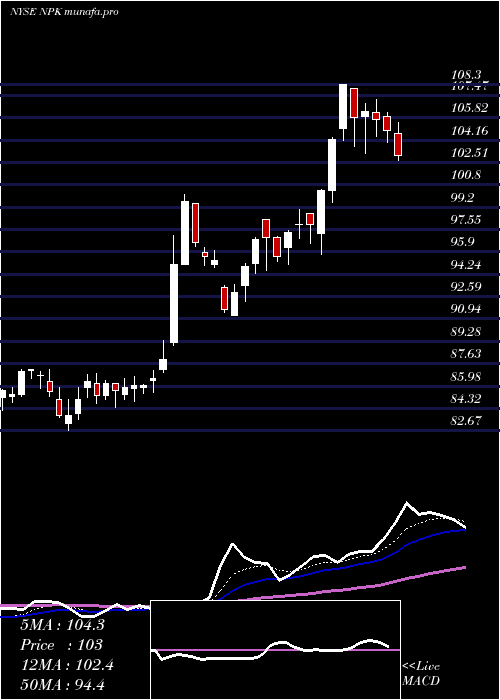Select the 94.24 price axis label
500x700 pixels.
466,265
